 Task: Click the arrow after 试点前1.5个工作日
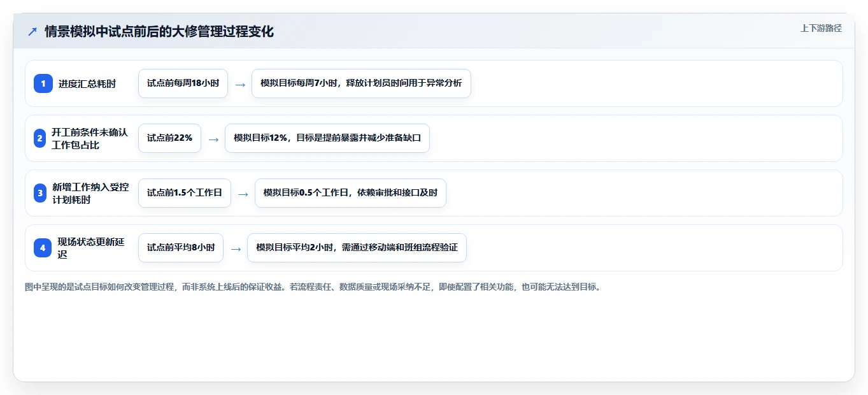(x=243, y=194)
